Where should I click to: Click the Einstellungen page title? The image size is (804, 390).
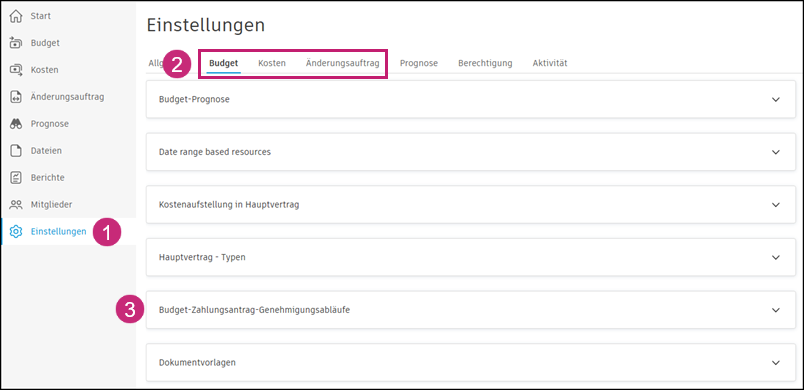click(x=206, y=25)
